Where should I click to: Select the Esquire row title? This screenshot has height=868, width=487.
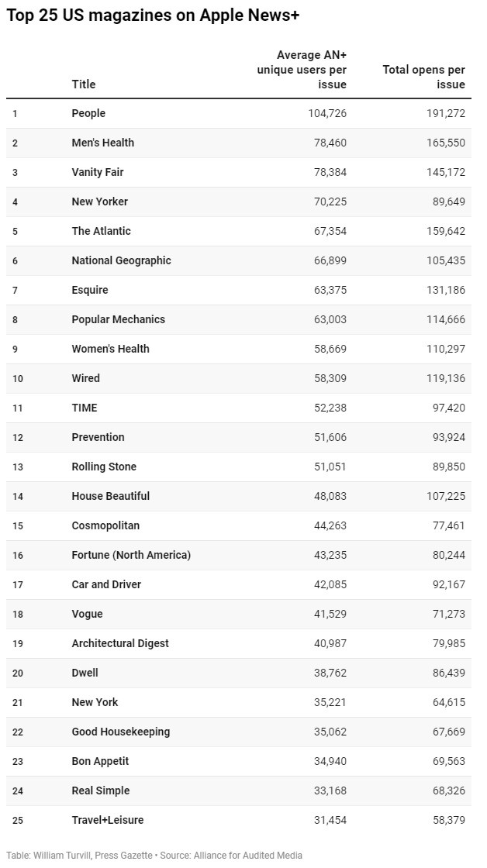[90, 290]
